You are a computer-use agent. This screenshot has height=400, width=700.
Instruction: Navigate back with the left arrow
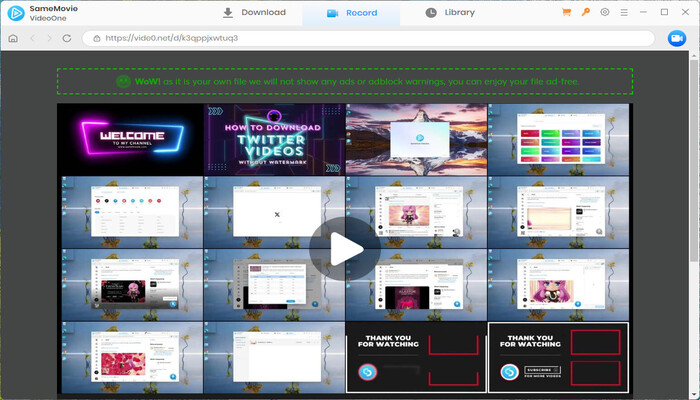coord(32,38)
